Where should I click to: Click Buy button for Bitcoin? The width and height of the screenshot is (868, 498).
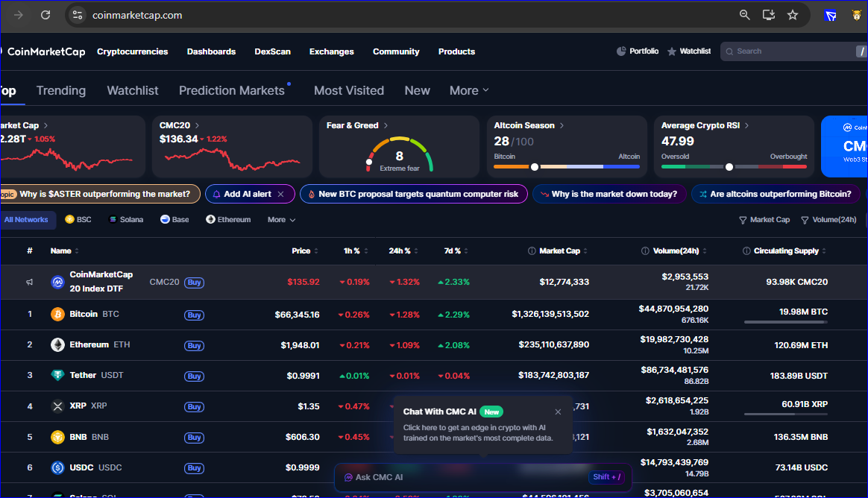pyautogui.click(x=195, y=315)
